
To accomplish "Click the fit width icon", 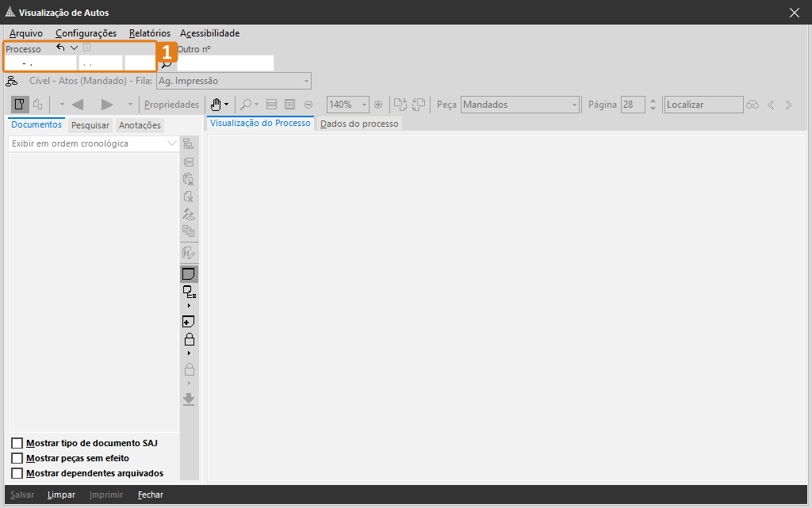I will click(x=271, y=105).
